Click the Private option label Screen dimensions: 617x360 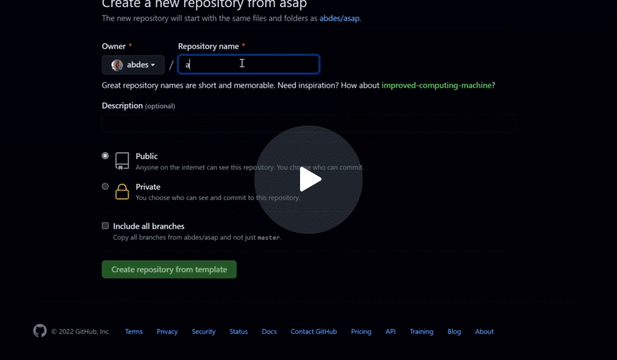point(148,187)
